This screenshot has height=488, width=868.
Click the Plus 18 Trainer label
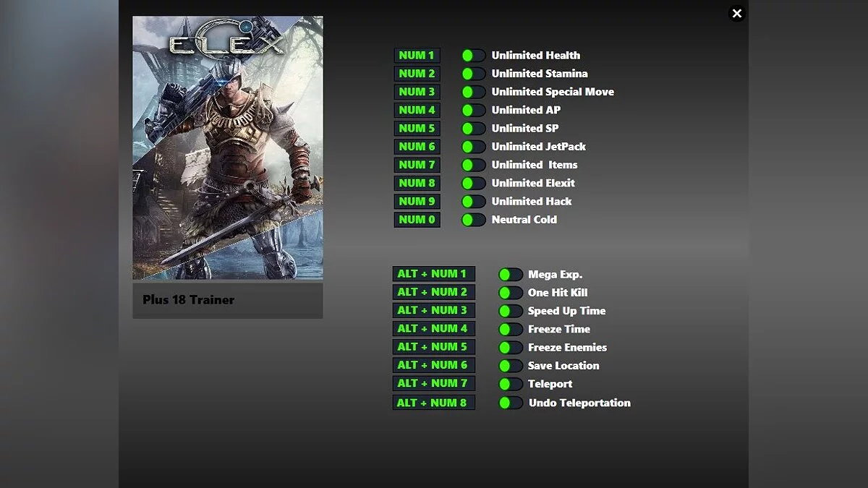(189, 300)
